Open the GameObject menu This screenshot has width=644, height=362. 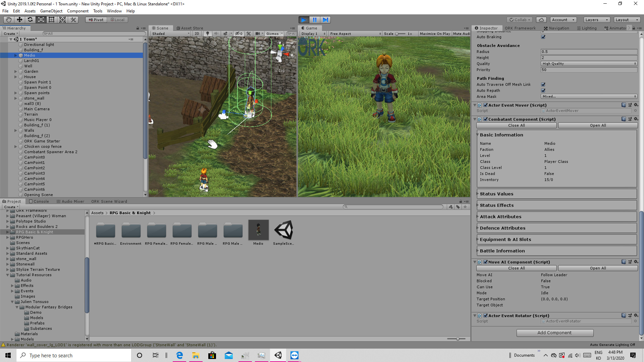coord(51,11)
